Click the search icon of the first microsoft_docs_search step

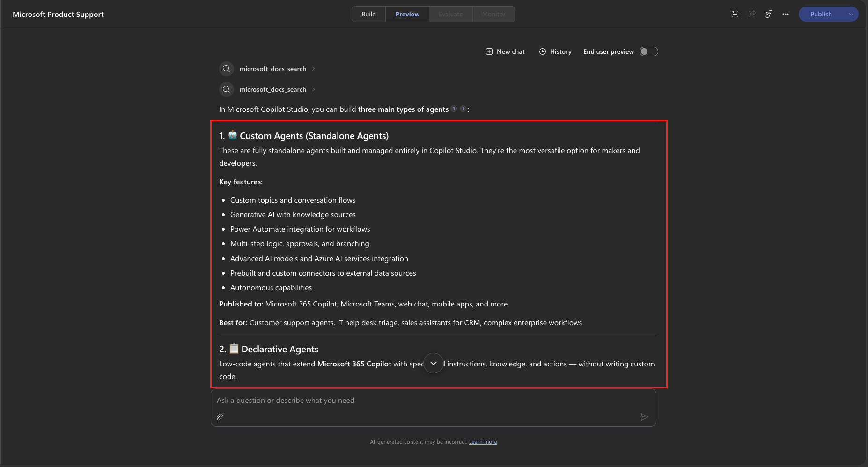coord(227,69)
